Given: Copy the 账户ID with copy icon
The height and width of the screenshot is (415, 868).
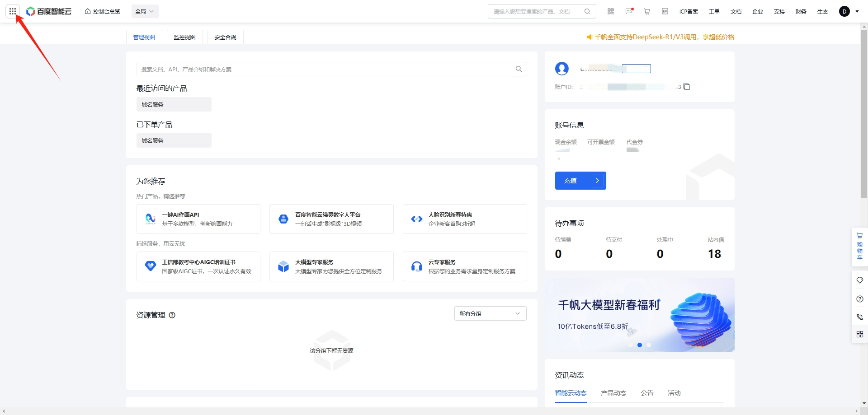Looking at the screenshot, I should pos(686,87).
